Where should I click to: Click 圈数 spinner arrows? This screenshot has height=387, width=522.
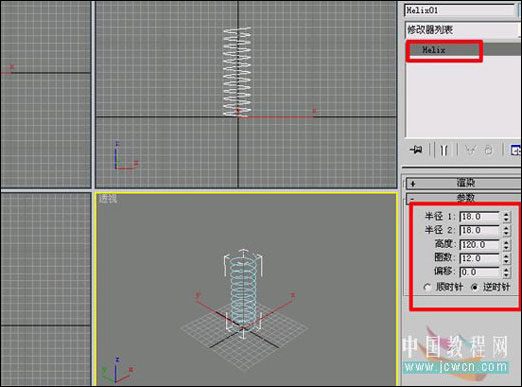click(x=506, y=258)
